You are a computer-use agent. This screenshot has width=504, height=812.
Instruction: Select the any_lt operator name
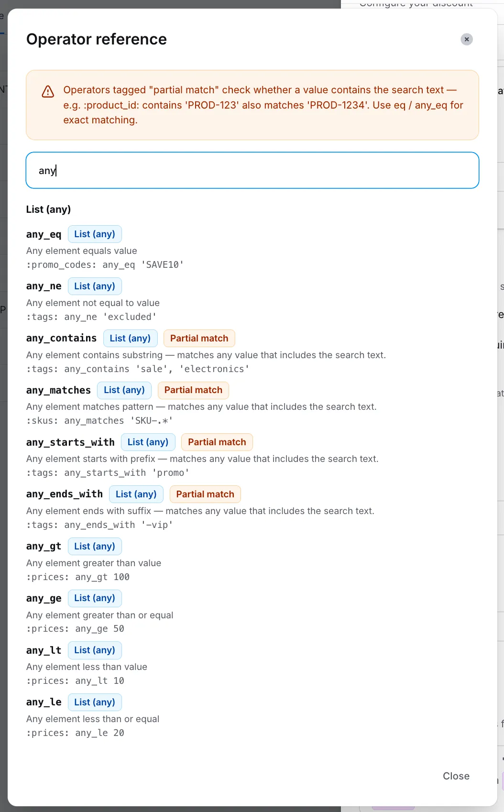coord(44,650)
